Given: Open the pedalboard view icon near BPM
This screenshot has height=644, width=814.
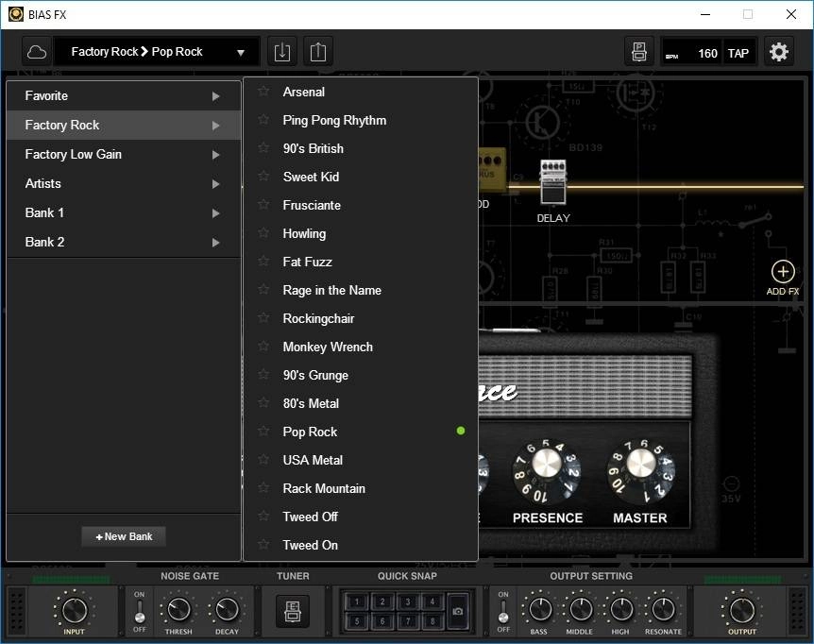Looking at the screenshot, I should [x=639, y=52].
